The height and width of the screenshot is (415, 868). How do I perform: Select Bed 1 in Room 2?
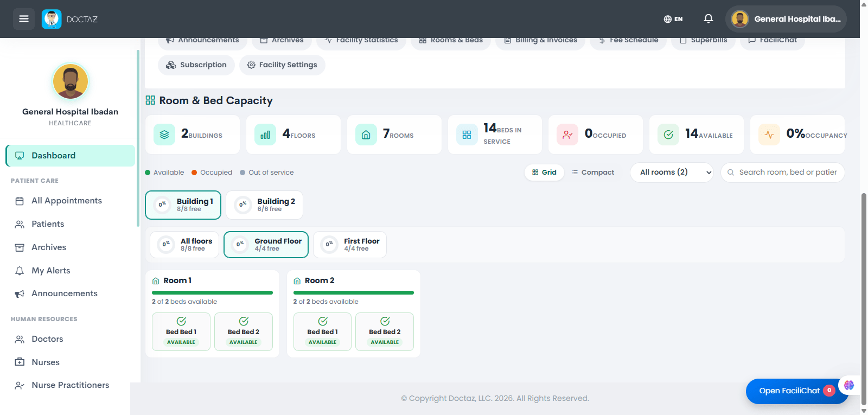[x=322, y=332]
